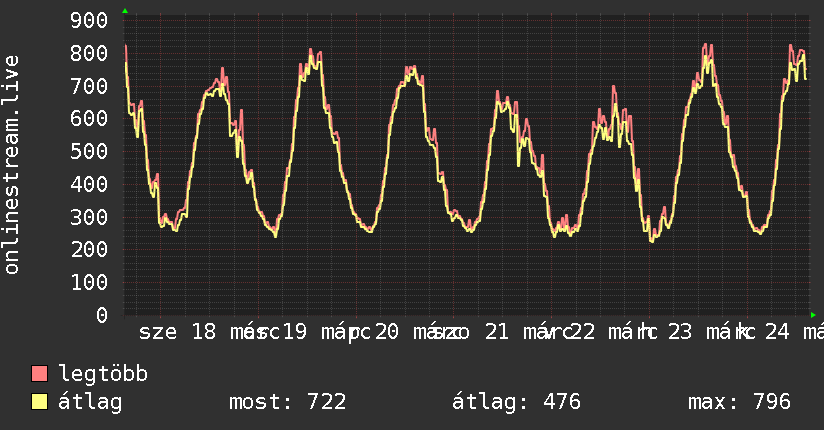Click the green arrow atop the y-axis
The width and height of the screenshot is (824, 430).
(124, 11)
